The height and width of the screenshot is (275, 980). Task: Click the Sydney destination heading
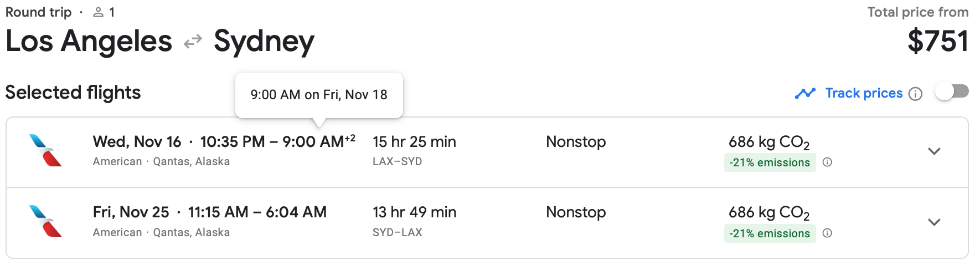[264, 42]
